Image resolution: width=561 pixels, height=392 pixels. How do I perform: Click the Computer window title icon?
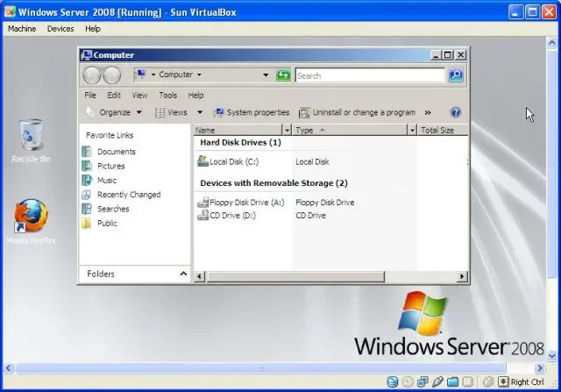(86, 54)
